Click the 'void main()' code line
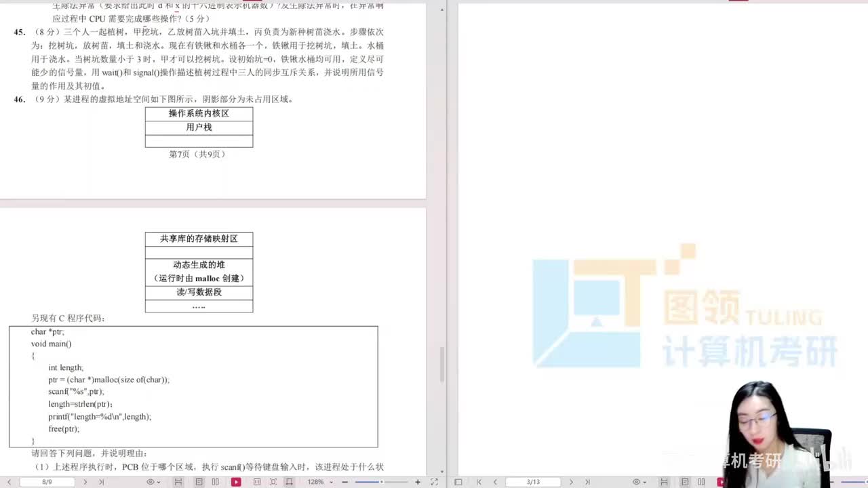Screen dimensions: 868x488 click(51, 344)
